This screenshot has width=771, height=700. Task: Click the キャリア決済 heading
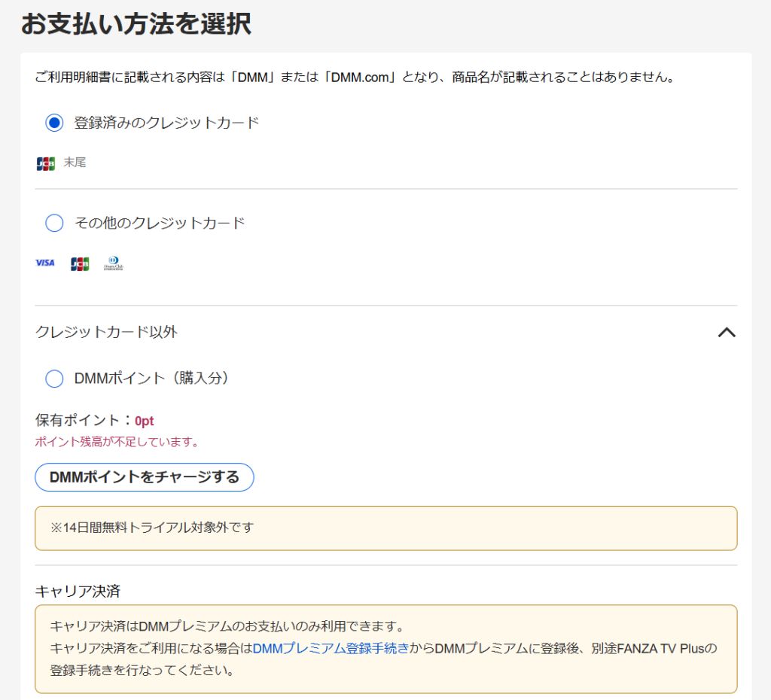[x=78, y=591]
